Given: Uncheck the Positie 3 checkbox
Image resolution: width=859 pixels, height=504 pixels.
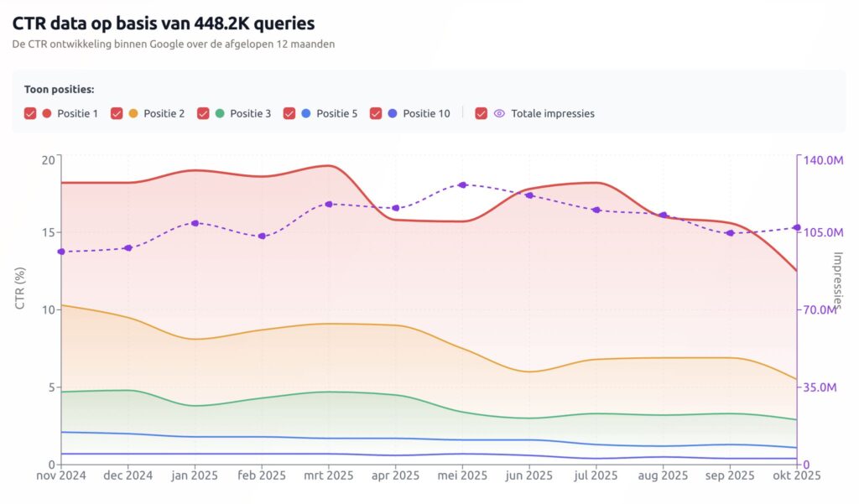Looking at the screenshot, I should pyautogui.click(x=203, y=113).
